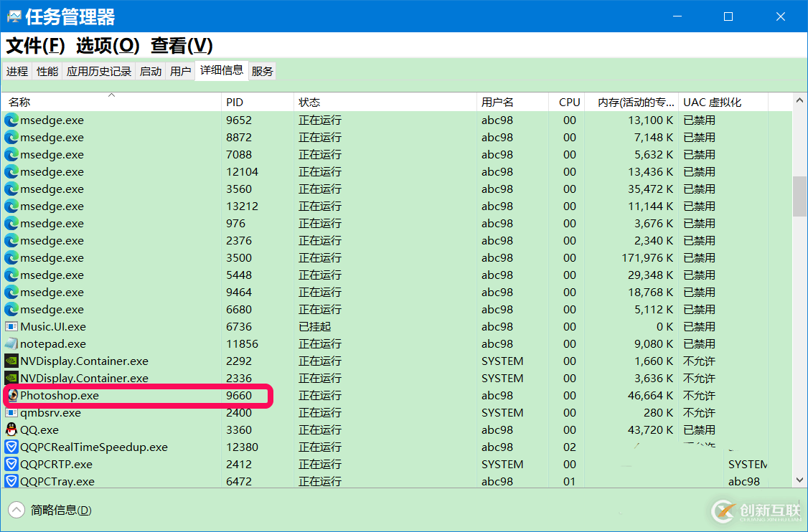The image size is (808, 532).
Task: Select the QQPCTray.exe shield icon
Action: [11, 482]
